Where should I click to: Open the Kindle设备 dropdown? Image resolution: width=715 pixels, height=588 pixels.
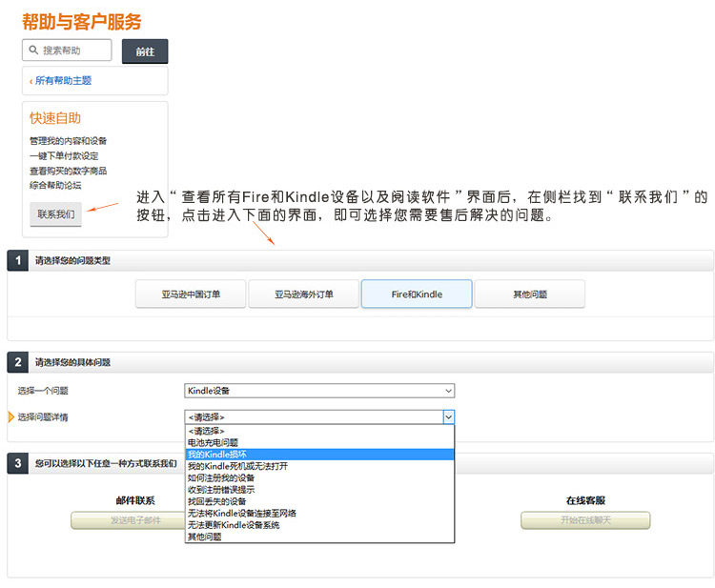pyautogui.click(x=319, y=391)
